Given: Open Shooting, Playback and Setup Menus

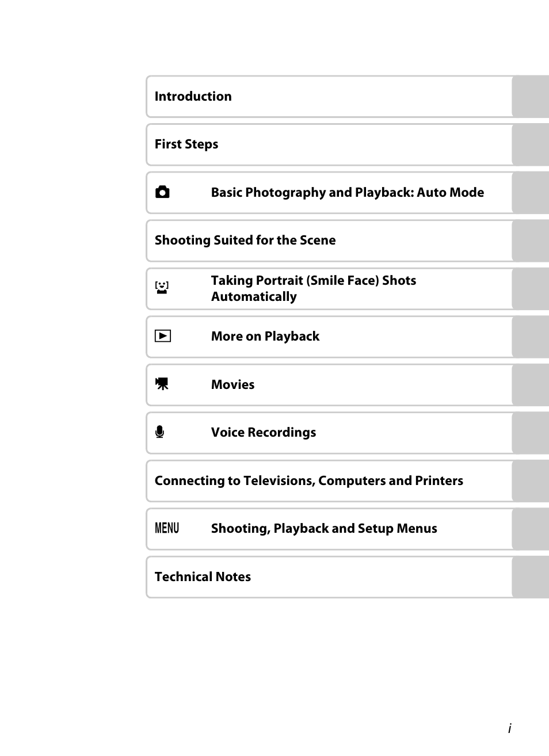Looking at the screenshot, I should click(323, 529).
